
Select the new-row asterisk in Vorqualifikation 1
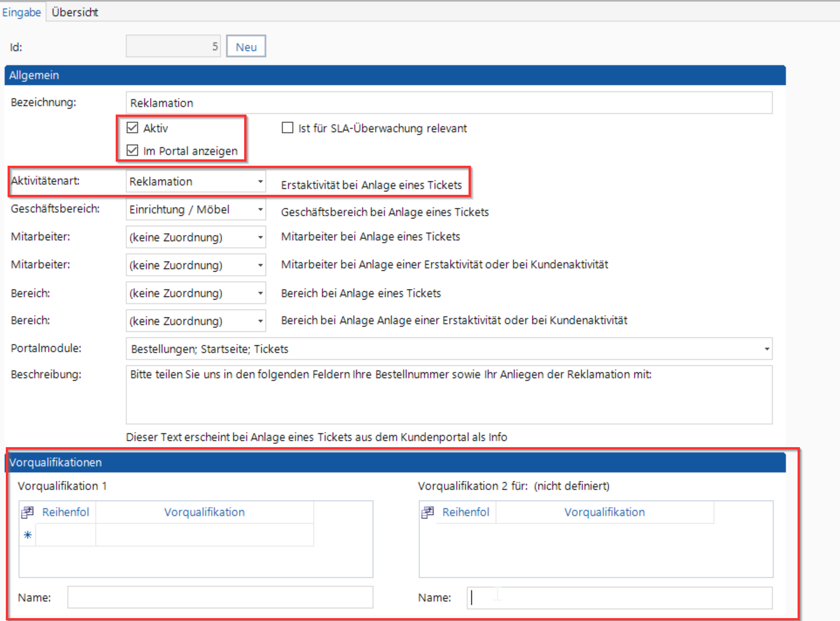(27, 535)
